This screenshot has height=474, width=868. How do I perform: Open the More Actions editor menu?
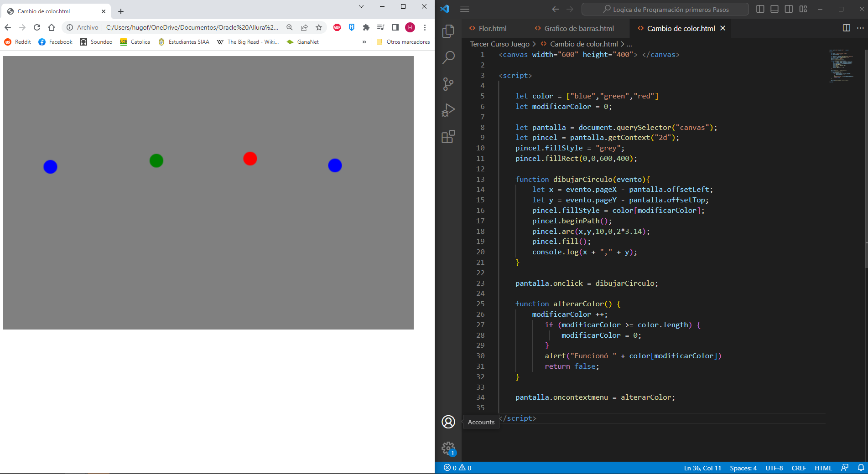click(x=860, y=28)
